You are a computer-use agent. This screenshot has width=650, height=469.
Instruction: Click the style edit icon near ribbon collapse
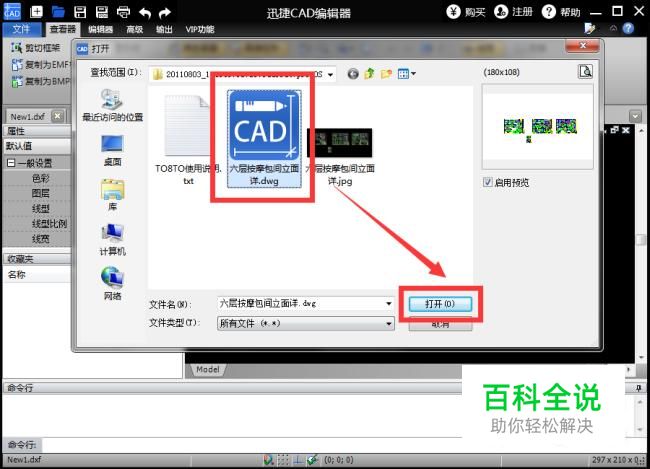coord(589,28)
